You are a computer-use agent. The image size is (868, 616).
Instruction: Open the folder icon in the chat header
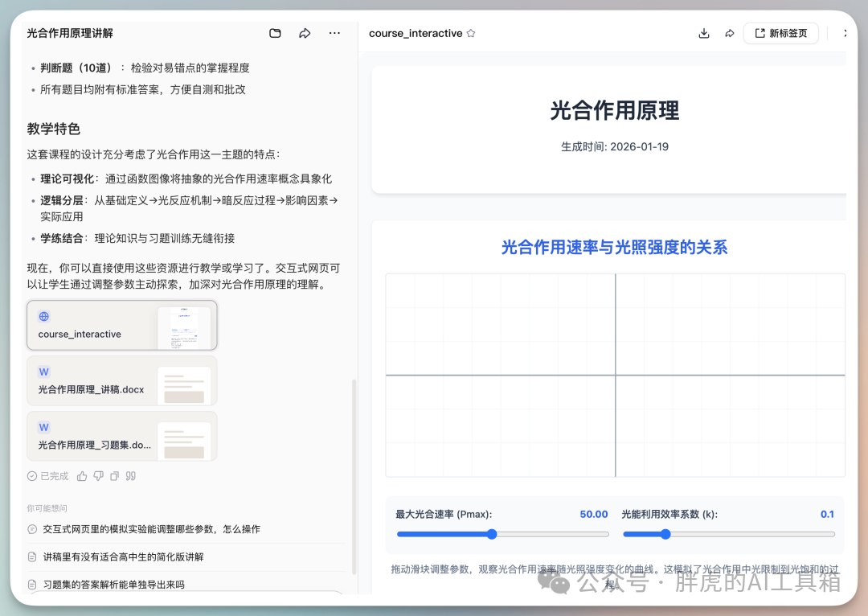(x=275, y=33)
